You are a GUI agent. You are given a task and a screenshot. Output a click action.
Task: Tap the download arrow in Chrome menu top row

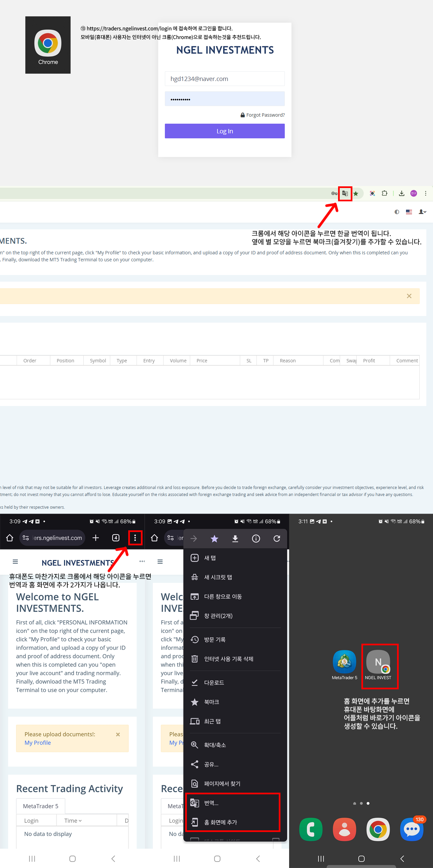click(235, 538)
